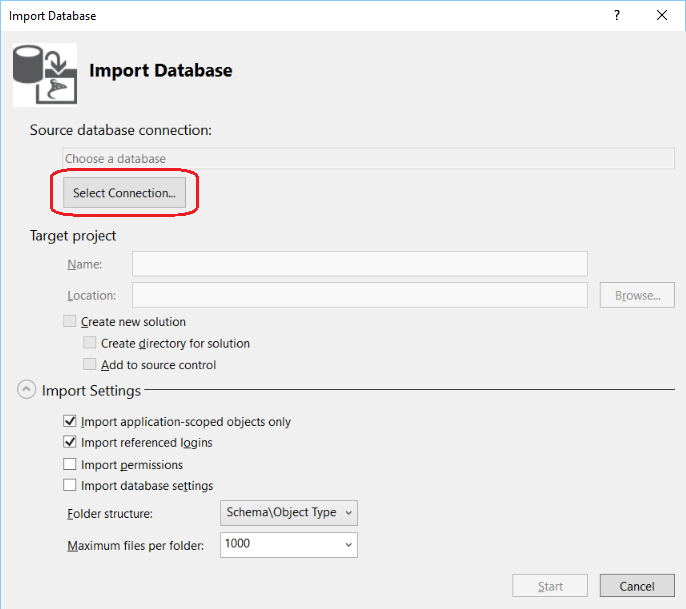Open the Folder structure dropdown
The width and height of the screenshot is (686, 609).
[x=288, y=513]
